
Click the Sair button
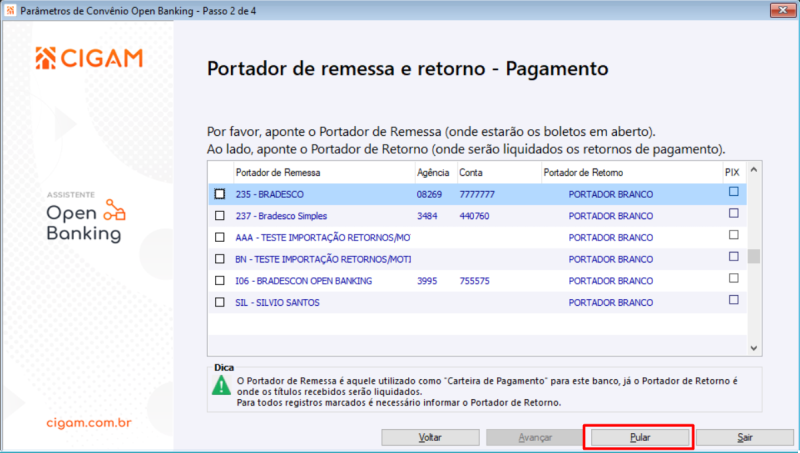(745, 438)
